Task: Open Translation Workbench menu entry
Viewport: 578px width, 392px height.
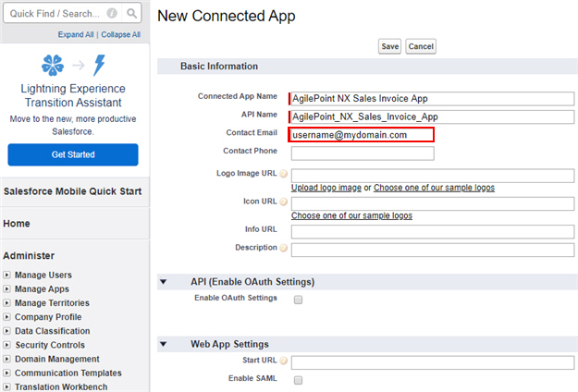Action: [61, 386]
